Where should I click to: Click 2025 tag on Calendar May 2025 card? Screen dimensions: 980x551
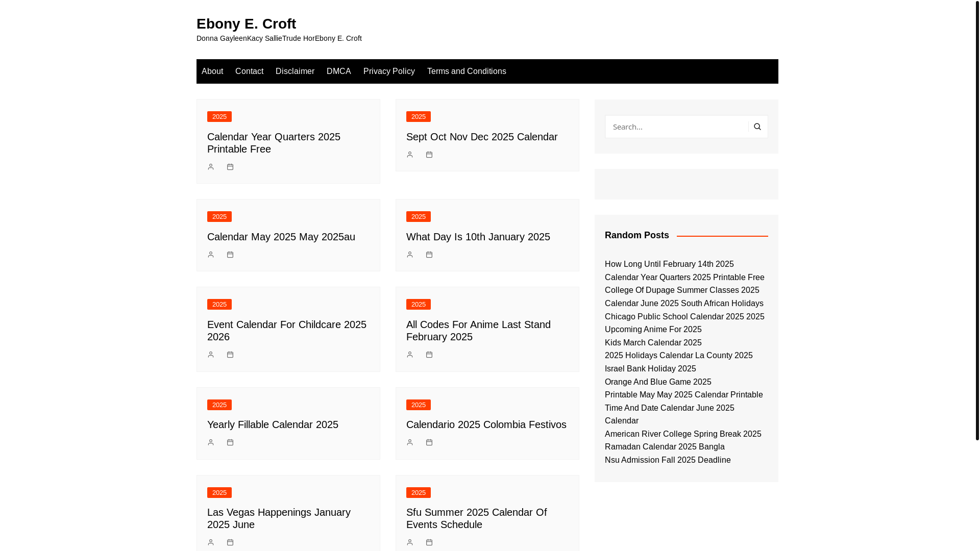[219, 217]
